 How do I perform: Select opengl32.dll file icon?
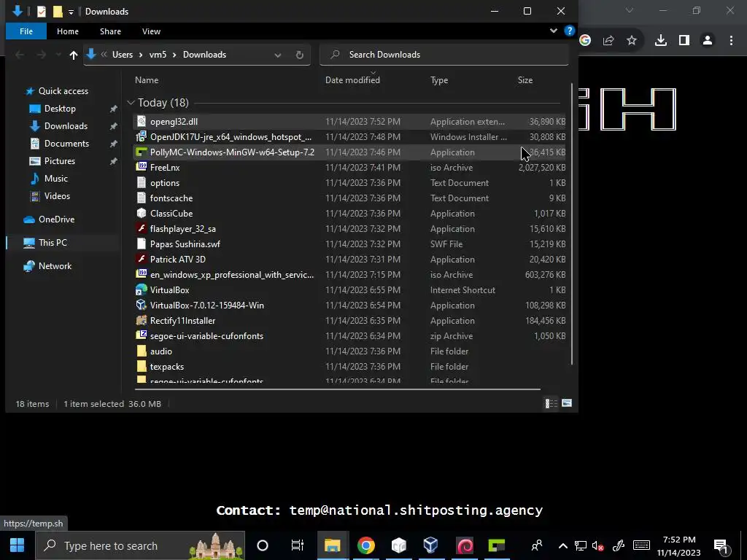point(141,122)
